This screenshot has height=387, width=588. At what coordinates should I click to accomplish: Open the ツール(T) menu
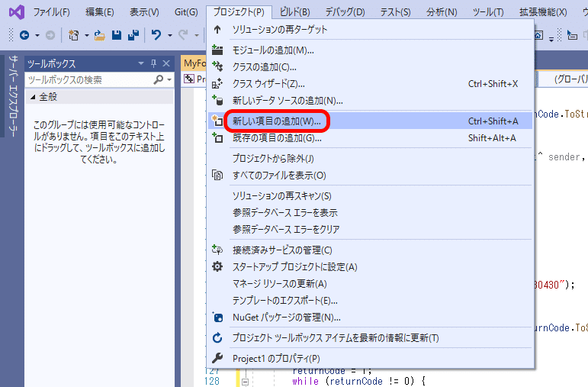(x=488, y=12)
